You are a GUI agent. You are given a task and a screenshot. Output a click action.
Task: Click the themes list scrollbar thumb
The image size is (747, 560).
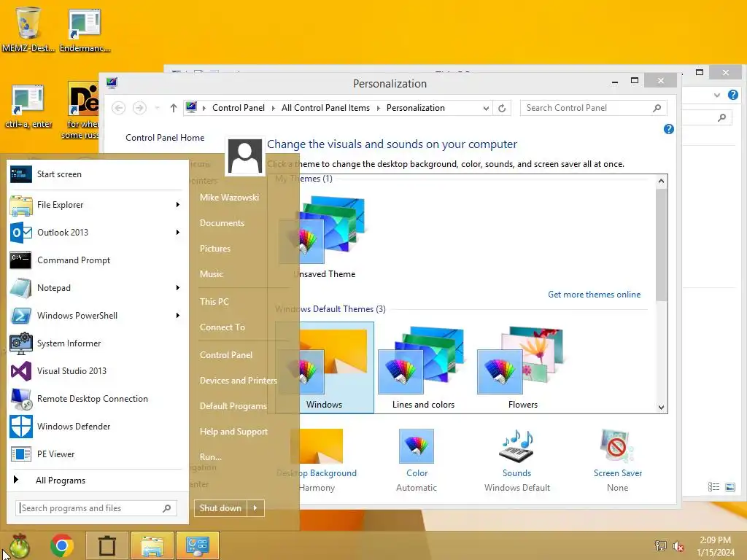click(x=661, y=245)
